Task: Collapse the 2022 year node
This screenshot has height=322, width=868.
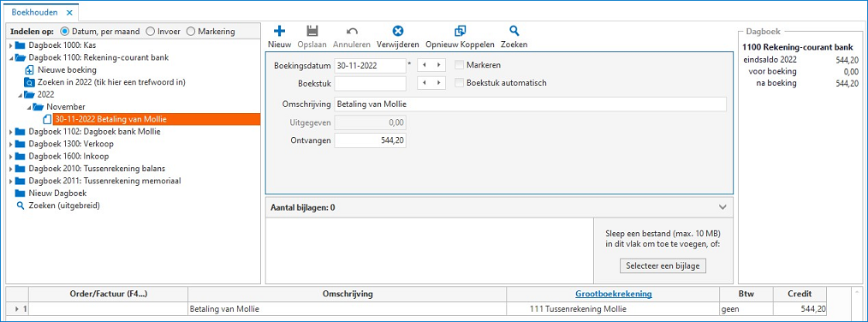Action: coord(20,94)
